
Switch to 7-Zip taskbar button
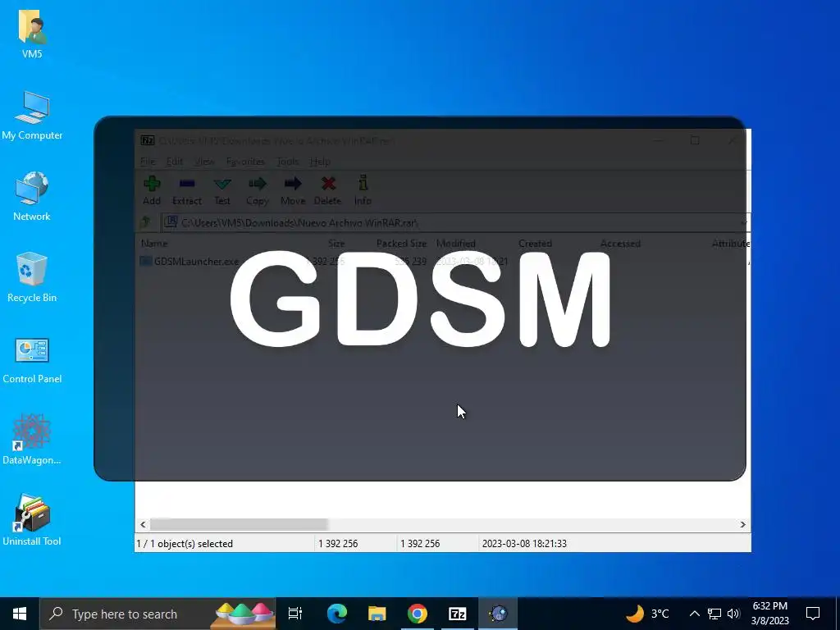pyautogui.click(x=458, y=614)
